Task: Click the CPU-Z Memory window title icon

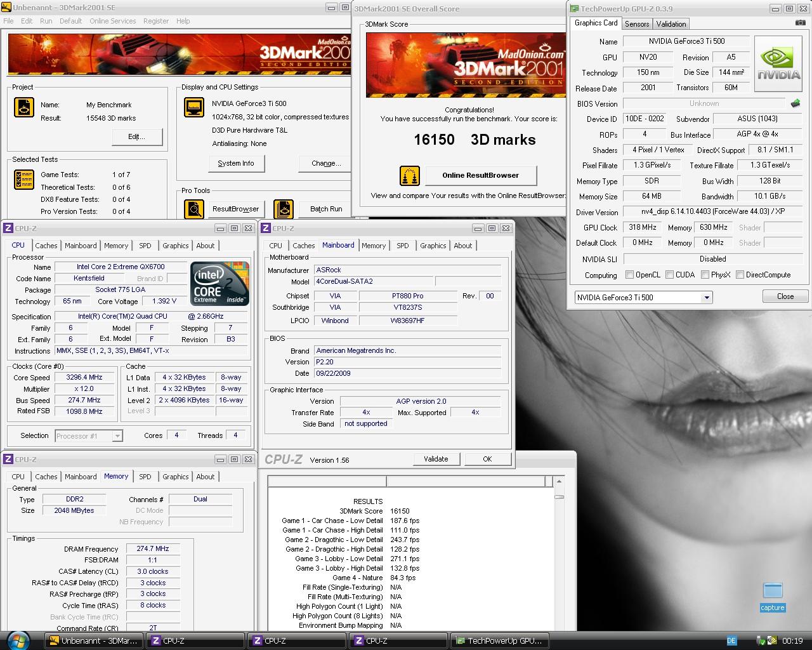Action: click(x=8, y=459)
